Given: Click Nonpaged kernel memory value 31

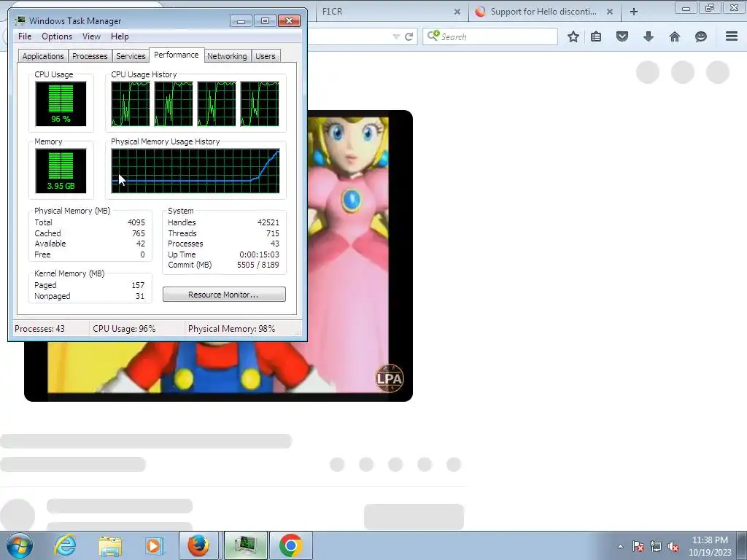Looking at the screenshot, I should click(139, 296).
